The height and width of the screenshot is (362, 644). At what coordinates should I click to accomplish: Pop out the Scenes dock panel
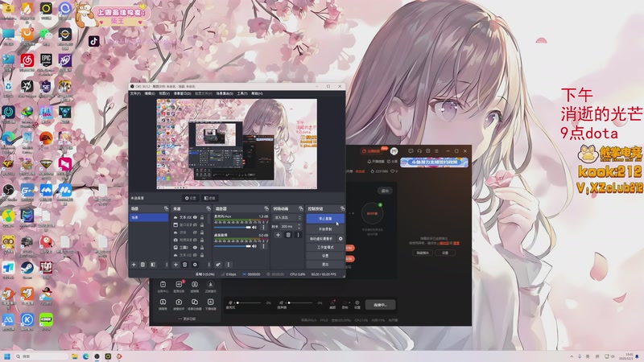pos(166,209)
